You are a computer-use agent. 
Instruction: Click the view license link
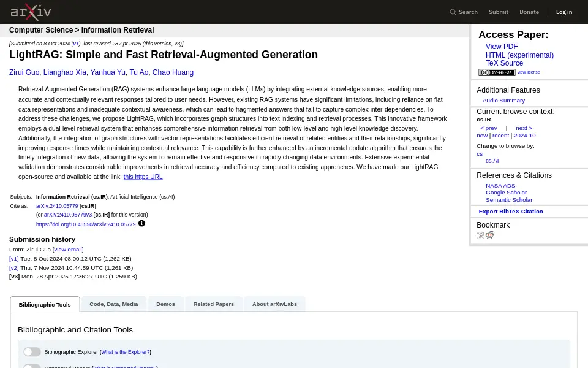click(529, 72)
